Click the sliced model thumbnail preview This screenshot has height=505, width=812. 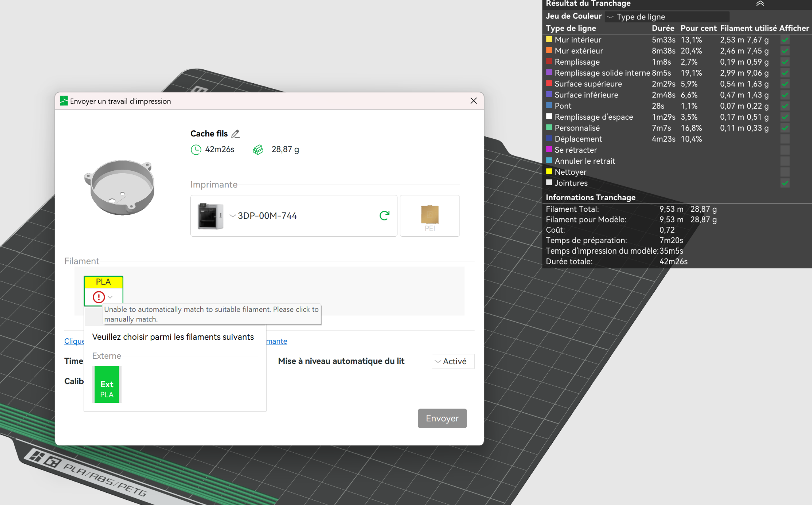[x=120, y=187]
